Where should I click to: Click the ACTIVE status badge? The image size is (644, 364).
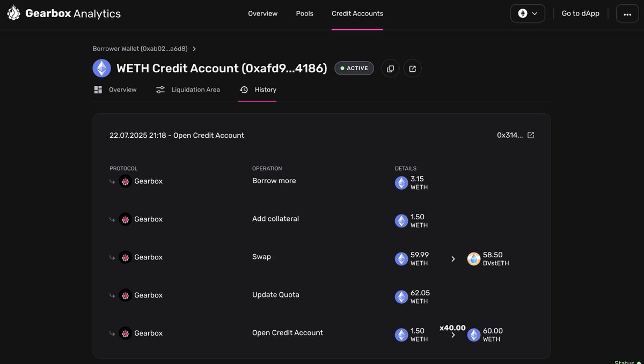coord(354,68)
